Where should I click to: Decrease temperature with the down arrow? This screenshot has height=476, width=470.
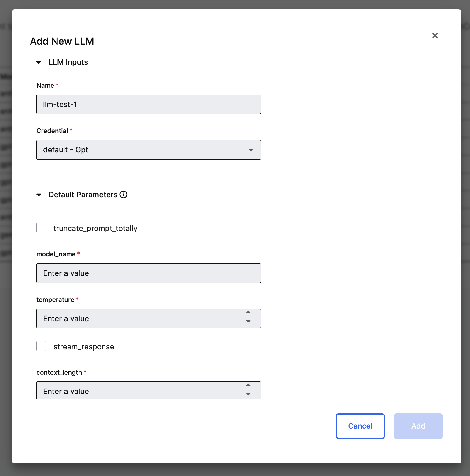(248, 321)
